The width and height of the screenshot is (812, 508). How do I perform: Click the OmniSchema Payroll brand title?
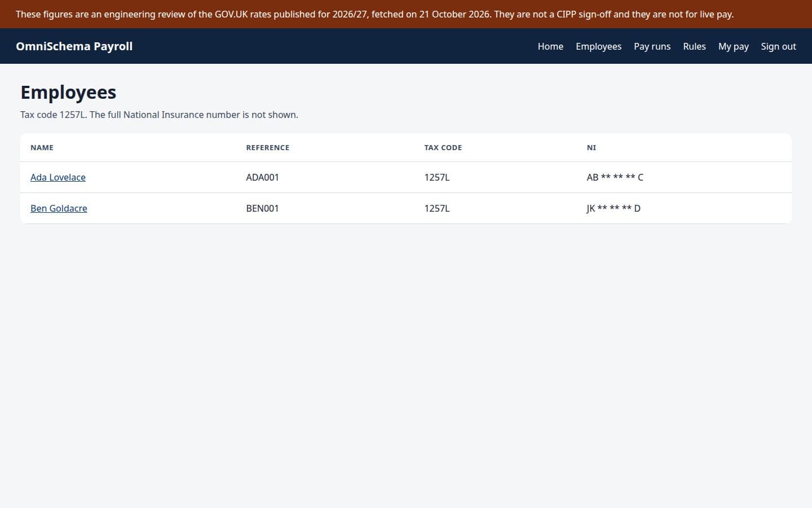click(74, 46)
